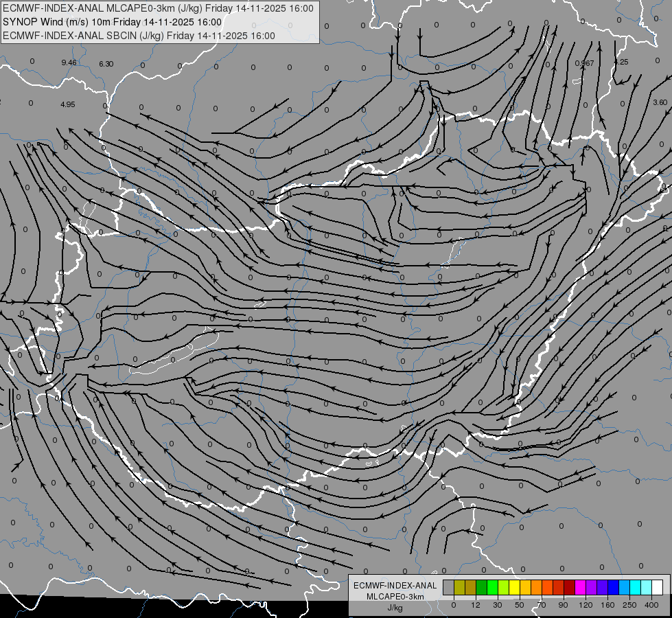Click the legend tick label 12
The image size is (672, 618).
pos(476,605)
